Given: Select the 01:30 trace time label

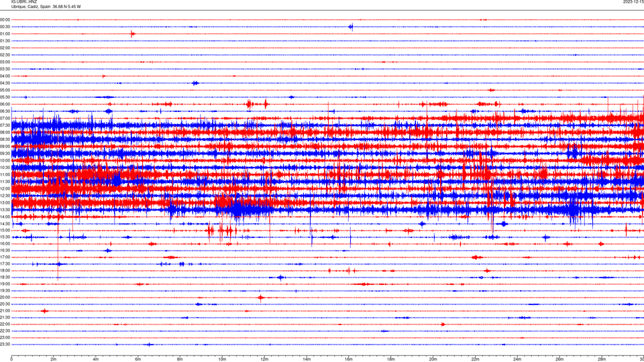Looking at the screenshot, I should pyautogui.click(x=5, y=41).
